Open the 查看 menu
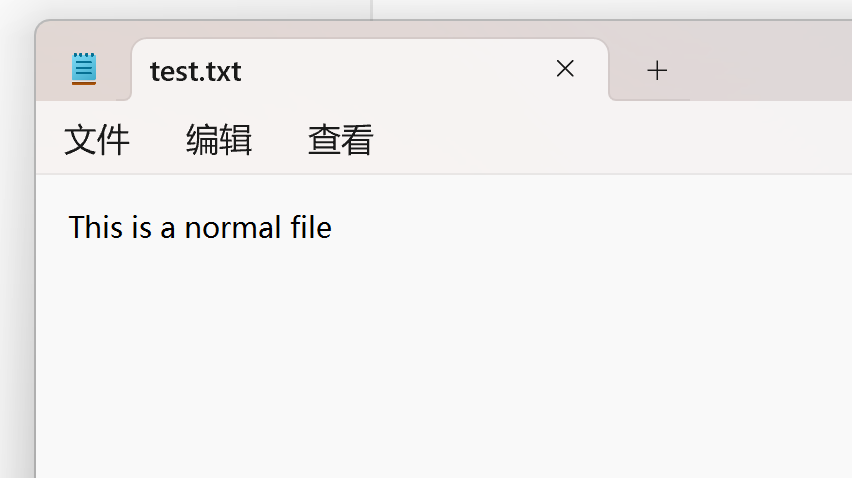This screenshot has width=852, height=478. [340, 140]
